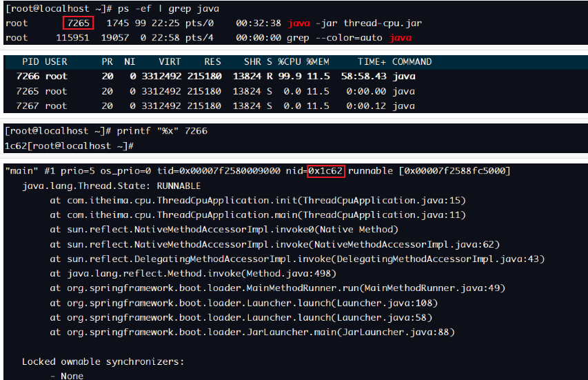The width and height of the screenshot is (588, 380).
Task: Click ThreadCpuApplication.init stack frame line
Action: pyautogui.click(x=258, y=201)
